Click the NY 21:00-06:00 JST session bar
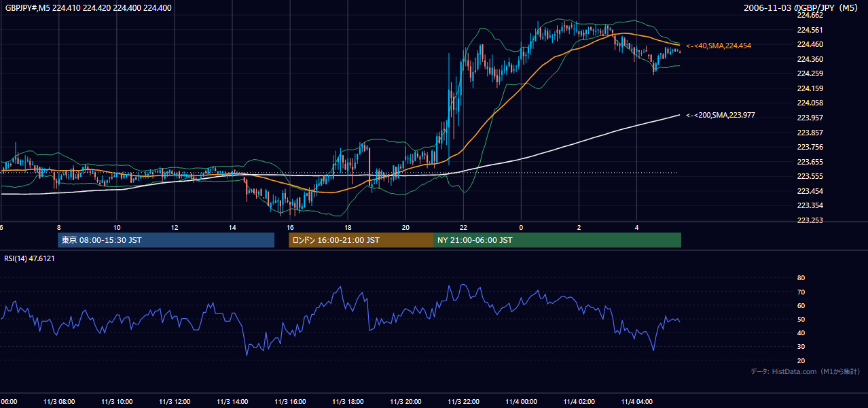This screenshot has height=408, width=868. pos(557,240)
